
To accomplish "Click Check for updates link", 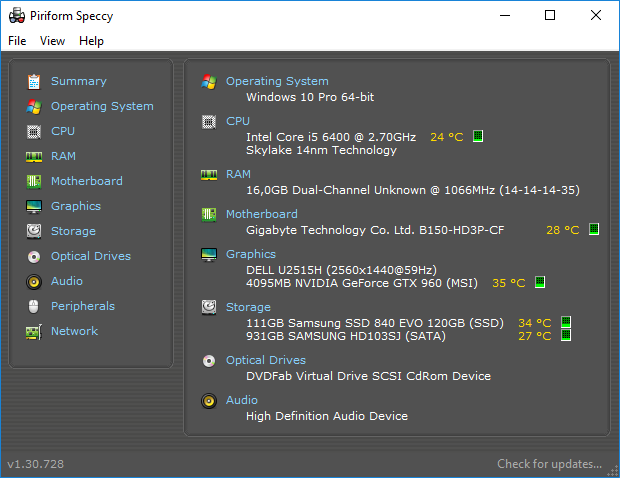I will pos(549,464).
